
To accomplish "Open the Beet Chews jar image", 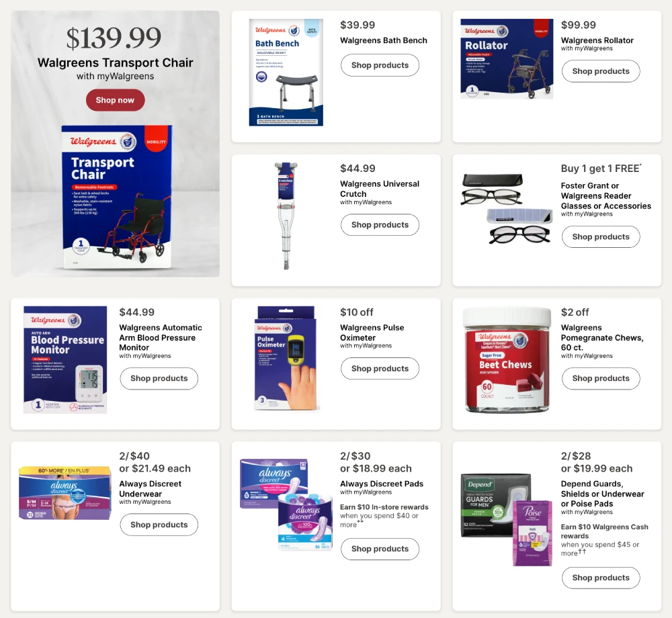I will [507, 360].
